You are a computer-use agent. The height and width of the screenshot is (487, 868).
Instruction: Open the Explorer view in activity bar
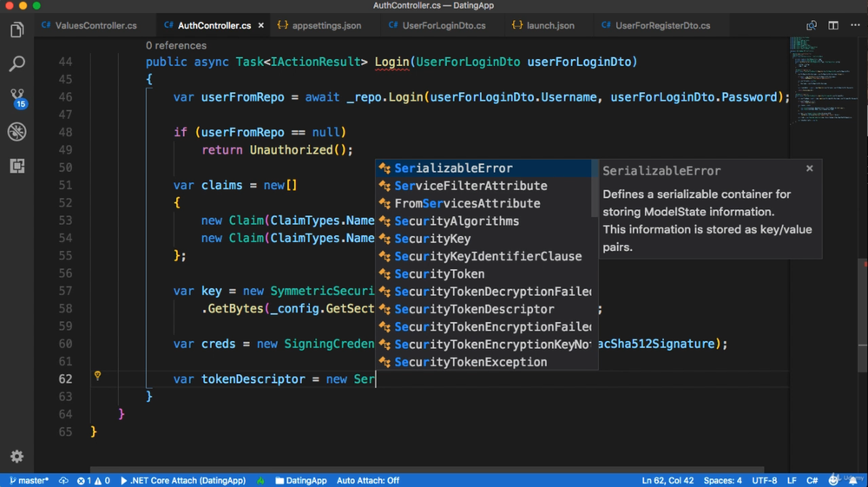pos(16,30)
